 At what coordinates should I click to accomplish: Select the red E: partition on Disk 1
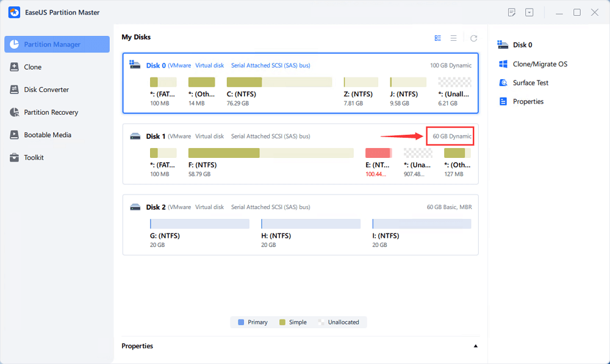pos(378,153)
